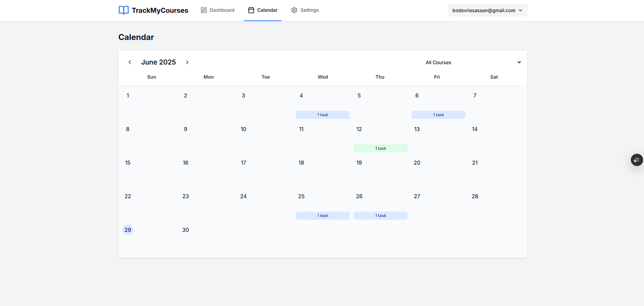Click the TrackMyCourses book logo icon
This screenshot has height=306, width=644.
point(123,10)
